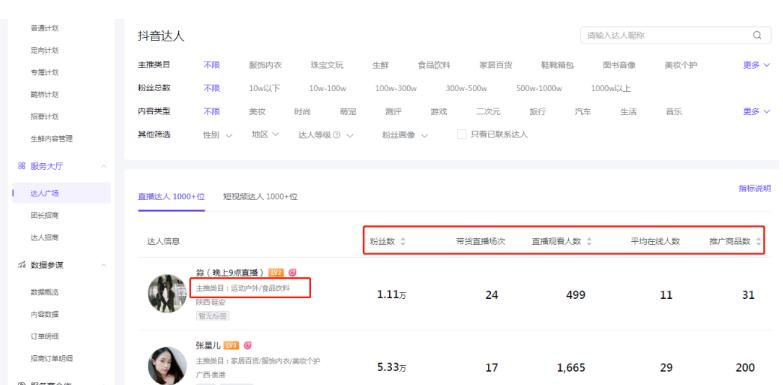Click 张墨儿's avatar photo
Screen dimensions: 783x385
click(x=167, y=366)
